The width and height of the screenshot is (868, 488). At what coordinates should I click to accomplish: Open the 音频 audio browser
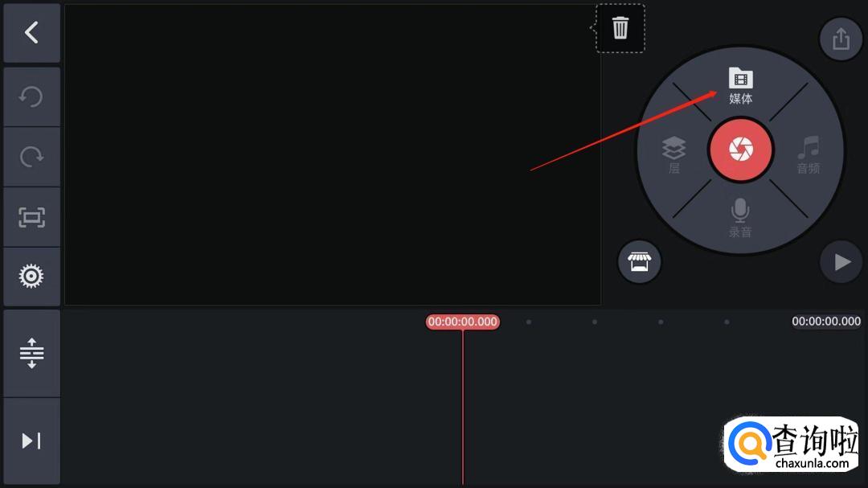coord(809,155)
